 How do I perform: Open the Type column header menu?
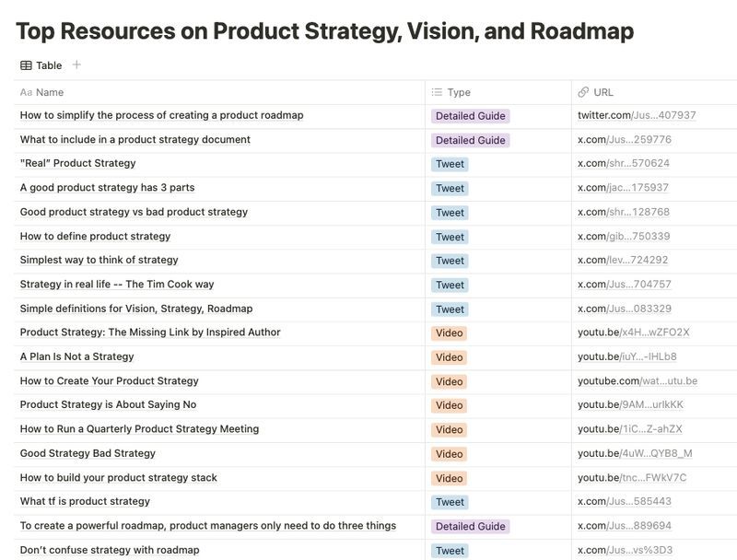coord(459,92)
